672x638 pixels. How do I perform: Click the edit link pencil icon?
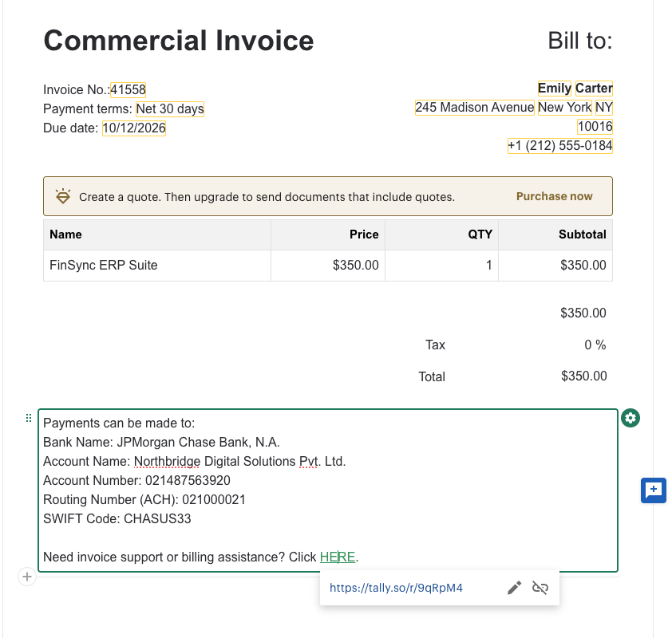[x=514, y=588]
